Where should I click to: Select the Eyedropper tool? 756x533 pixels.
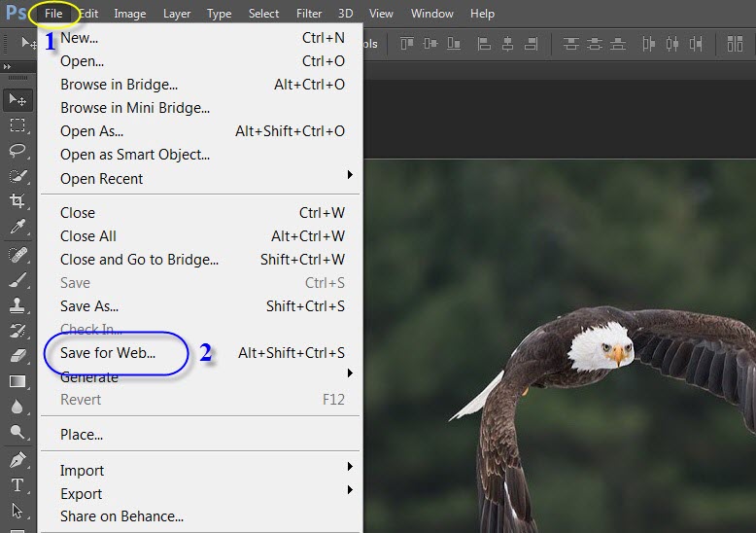(17, 227)
